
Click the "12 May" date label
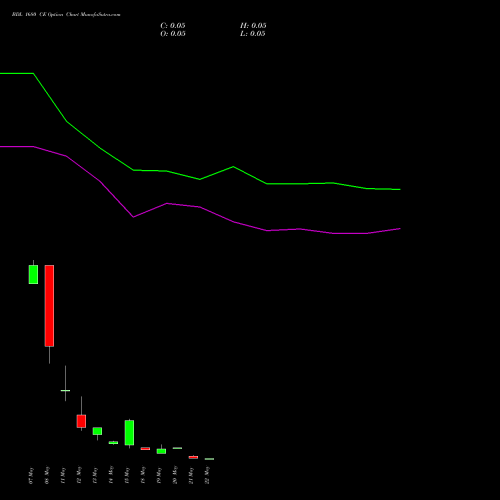coord(79,475)
